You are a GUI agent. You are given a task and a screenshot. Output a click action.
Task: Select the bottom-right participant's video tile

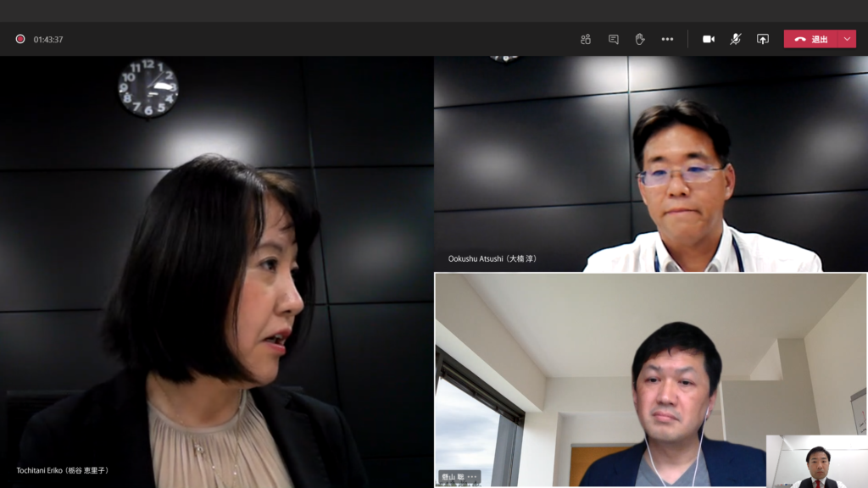[x=651, y=380]
